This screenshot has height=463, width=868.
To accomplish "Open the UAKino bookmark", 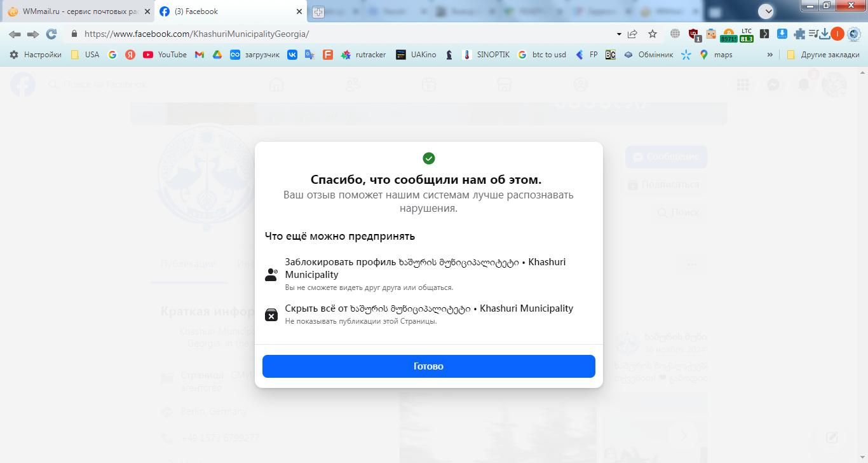I will coord(416,55).
